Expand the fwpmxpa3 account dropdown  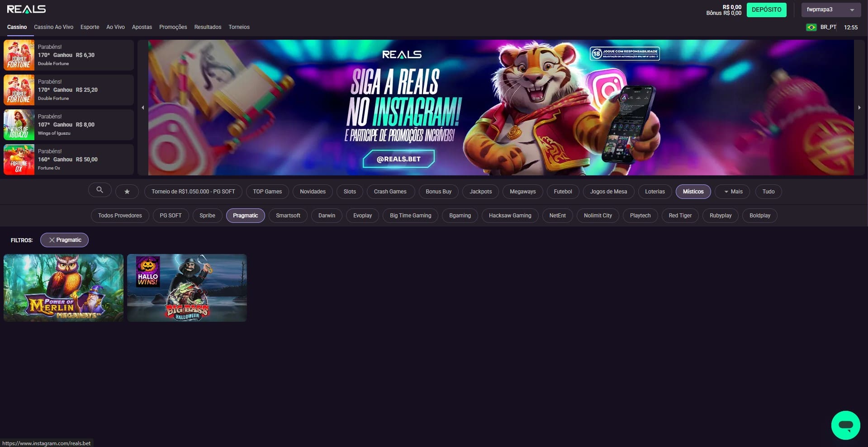(831, 9)
